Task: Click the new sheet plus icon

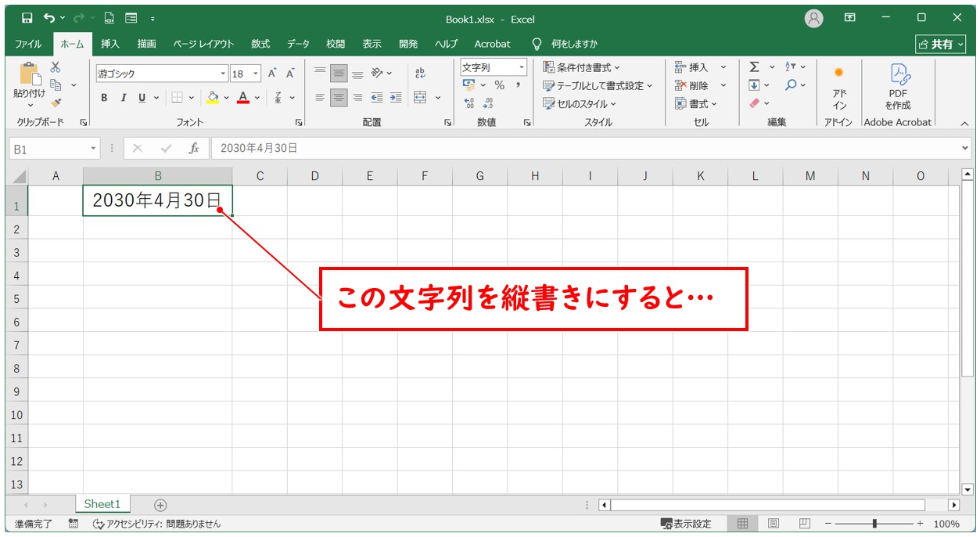Action: (160, 505)
